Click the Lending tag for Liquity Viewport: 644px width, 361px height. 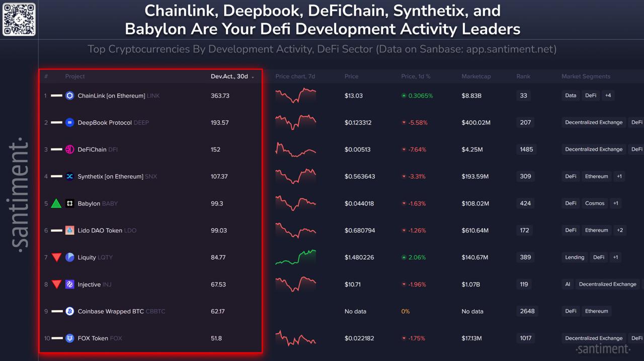[575, 257]
